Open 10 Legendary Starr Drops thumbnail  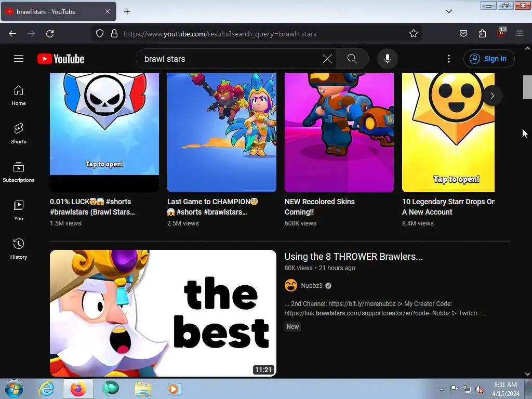pyautogui.click(x=448, y=132)
